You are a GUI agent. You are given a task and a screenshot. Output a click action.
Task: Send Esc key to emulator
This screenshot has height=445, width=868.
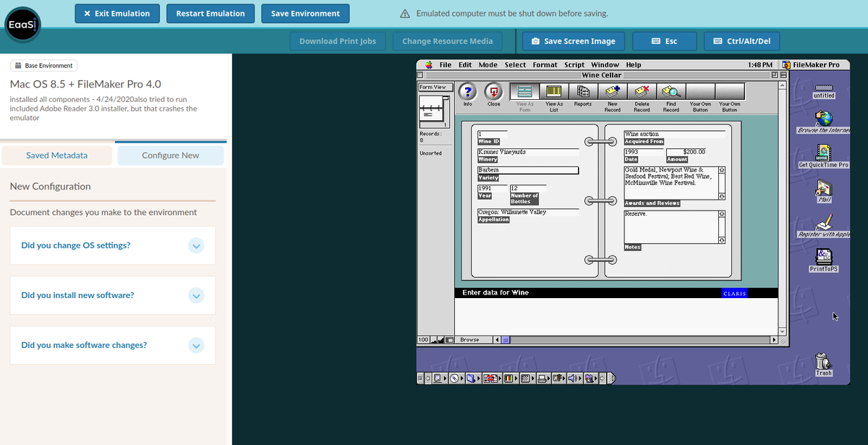[665, 41]
